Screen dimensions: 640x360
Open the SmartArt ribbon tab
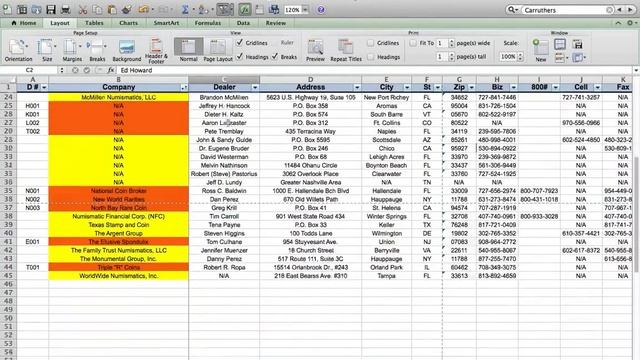166,23
